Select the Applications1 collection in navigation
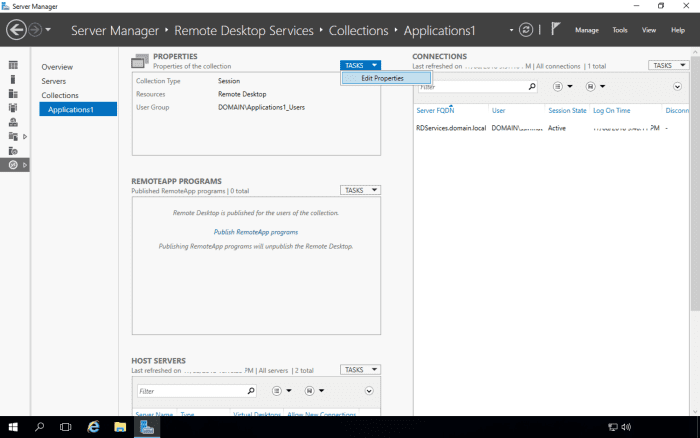This screenshot has width=700, height=438. pyautogui.click(x=78, y=109)
